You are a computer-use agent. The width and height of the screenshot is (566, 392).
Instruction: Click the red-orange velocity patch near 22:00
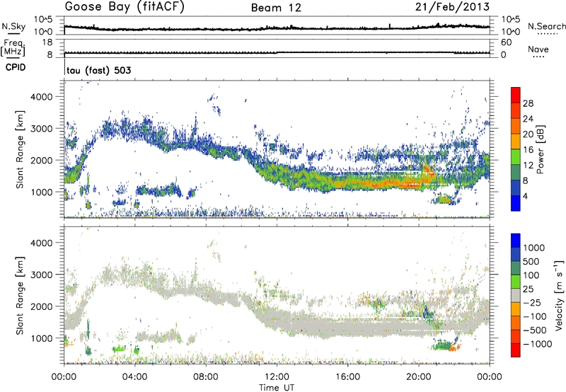454,347
